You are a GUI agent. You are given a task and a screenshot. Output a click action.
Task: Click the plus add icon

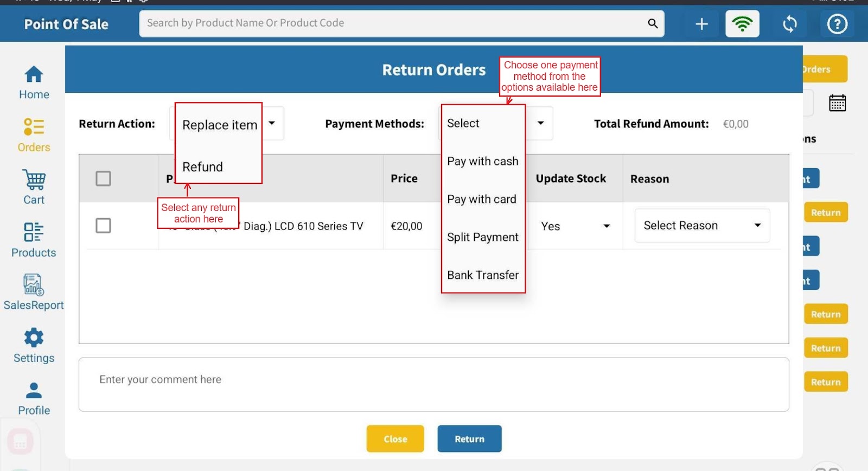point(701,24)
